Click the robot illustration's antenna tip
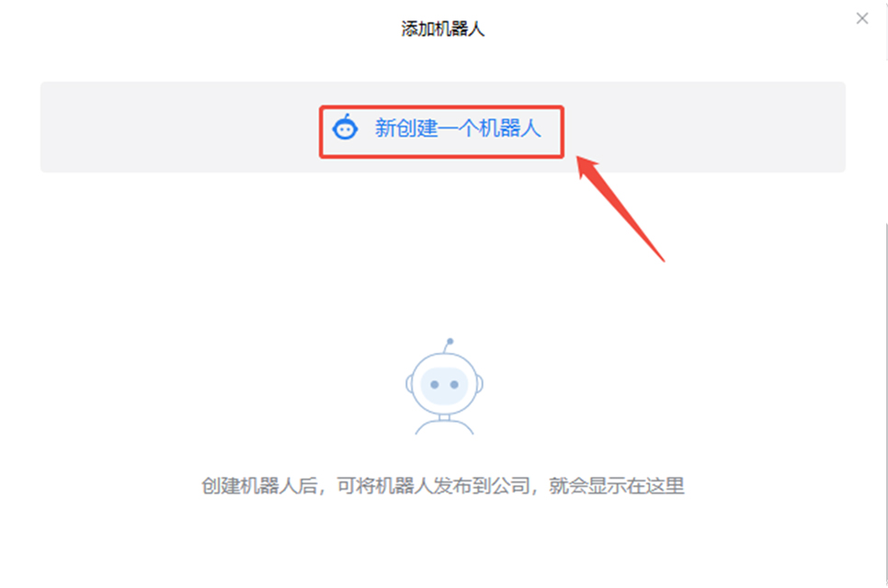Screen dimensions: 888x588 click(x=450, y=341)
